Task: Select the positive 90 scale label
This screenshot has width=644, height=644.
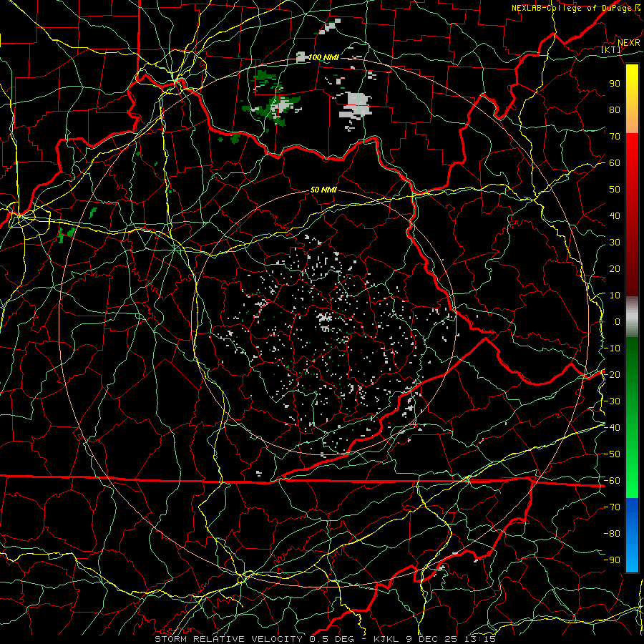Action: (x=615, y=84)
